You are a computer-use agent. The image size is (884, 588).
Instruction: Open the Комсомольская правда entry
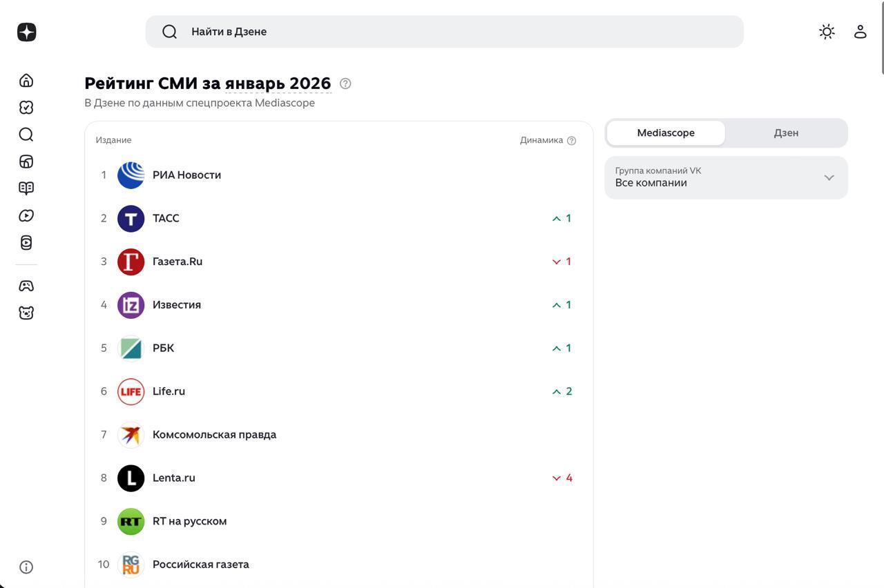click(214, 435)
